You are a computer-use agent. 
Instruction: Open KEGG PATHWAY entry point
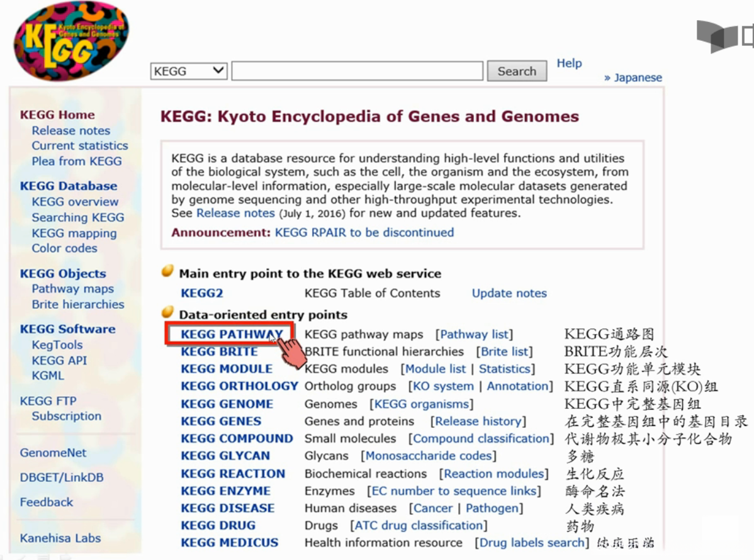tap(232, 334)
